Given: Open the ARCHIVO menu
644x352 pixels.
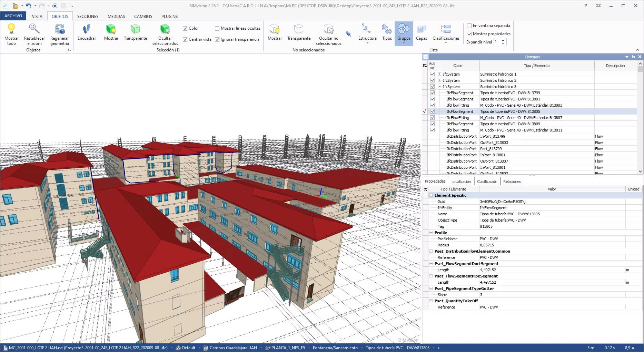Looking at the screenshot, I should 13,16.
